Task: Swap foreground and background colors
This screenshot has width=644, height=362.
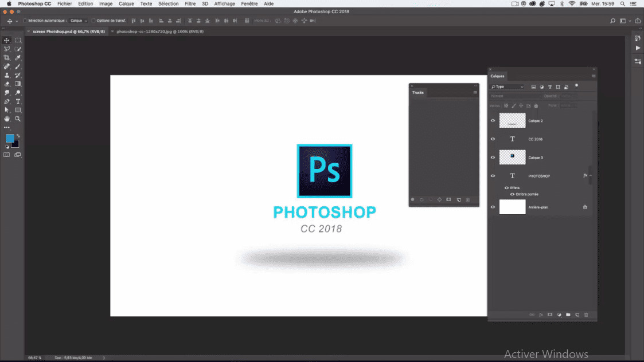Action: [x=18, y=136]
